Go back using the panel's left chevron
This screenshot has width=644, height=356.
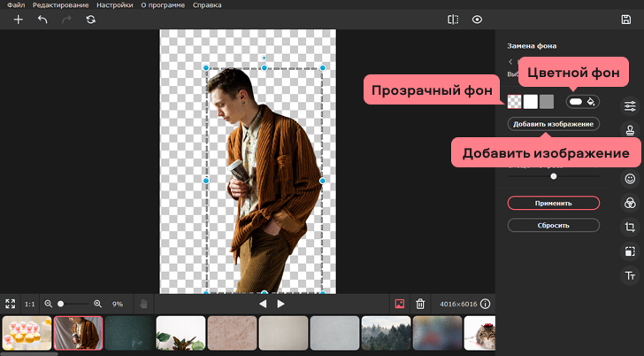510,61
